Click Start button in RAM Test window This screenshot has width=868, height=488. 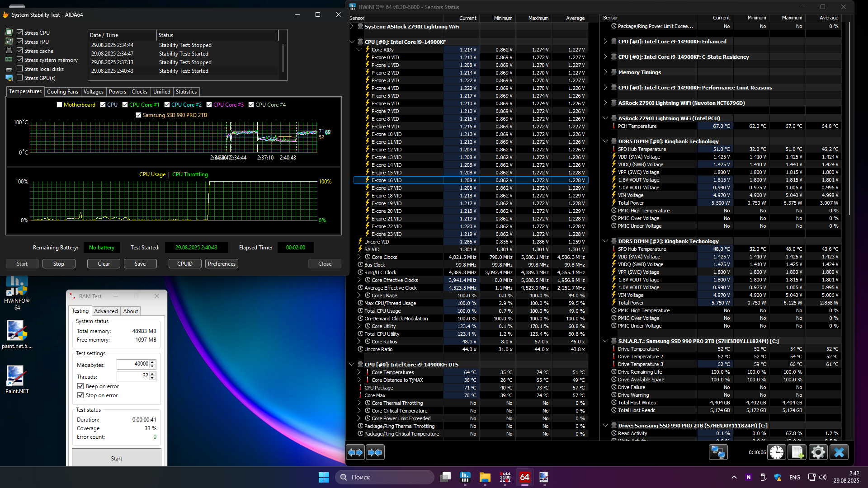click(117, 458)
